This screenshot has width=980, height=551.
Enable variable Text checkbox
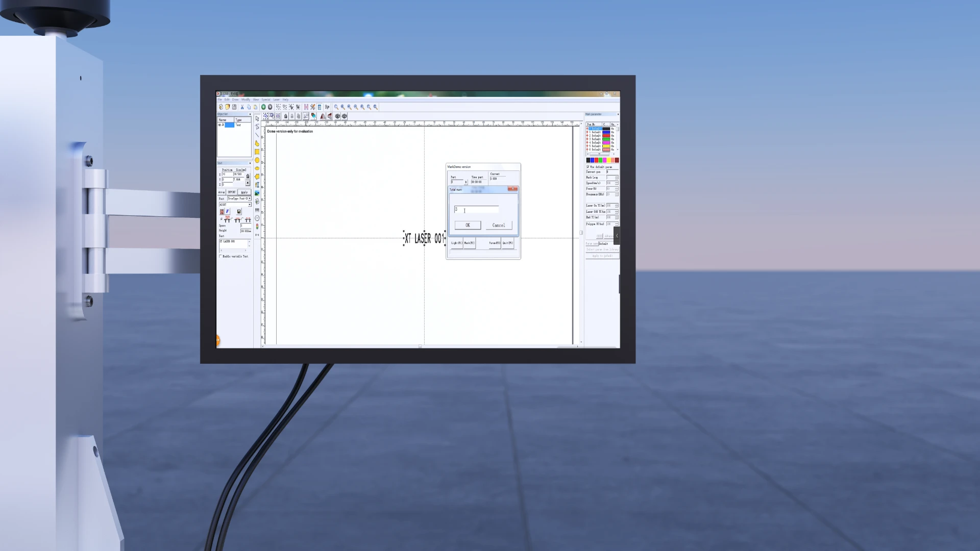[x=220, y=257]
